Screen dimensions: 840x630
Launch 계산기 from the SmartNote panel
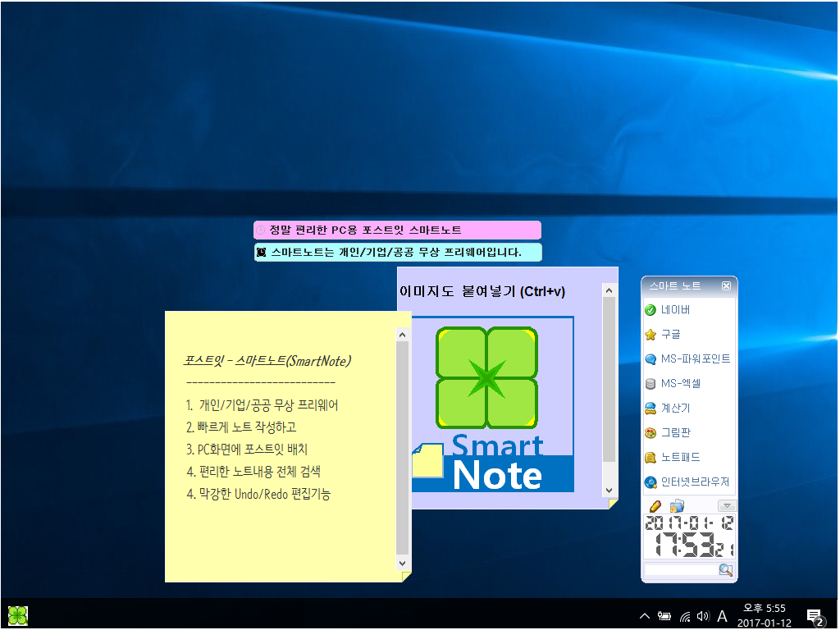(675, 409)
